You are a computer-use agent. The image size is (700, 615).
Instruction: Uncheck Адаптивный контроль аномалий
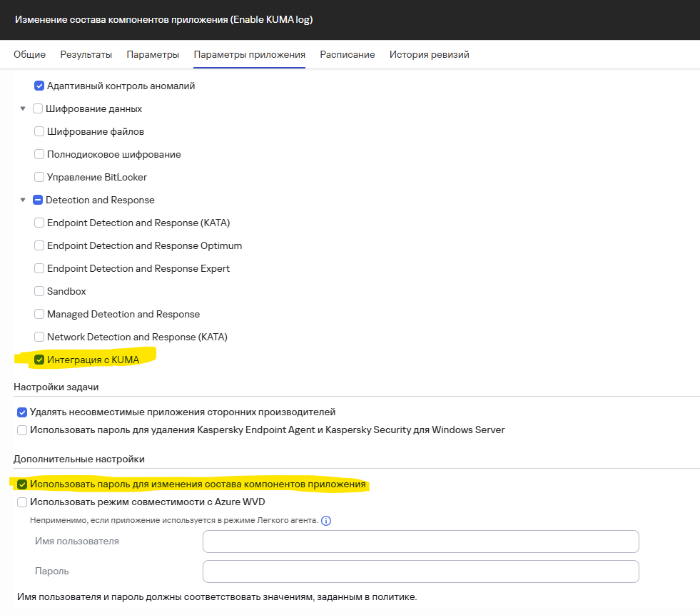pos(39,86)
